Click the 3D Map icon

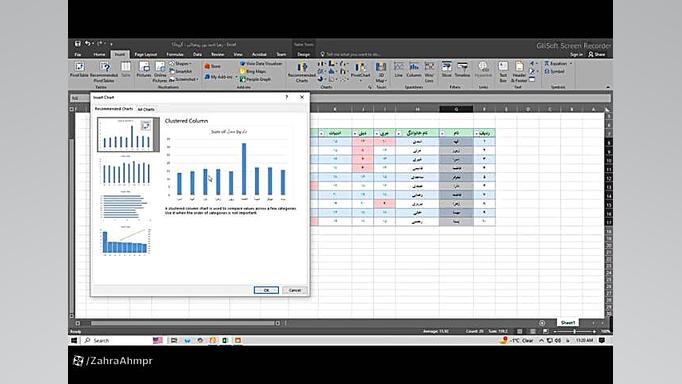click(381, 72)
